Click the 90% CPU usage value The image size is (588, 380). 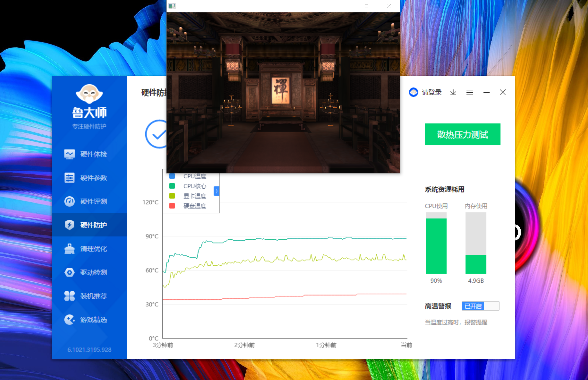tap(436, 281)
